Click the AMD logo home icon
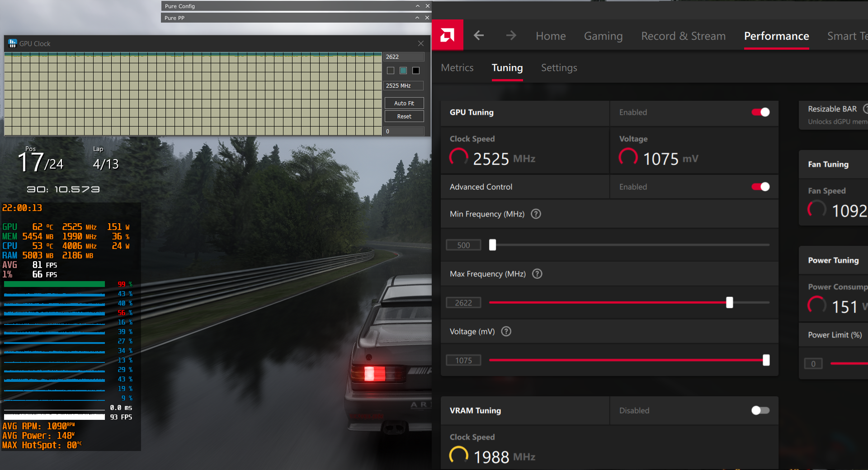 click(x=448, y=35)
